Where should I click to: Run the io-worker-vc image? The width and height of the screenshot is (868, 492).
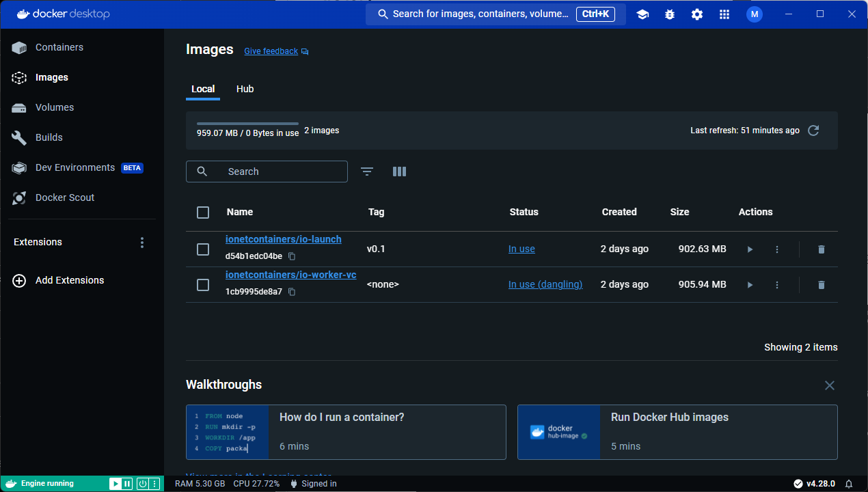tap(750, 285)
